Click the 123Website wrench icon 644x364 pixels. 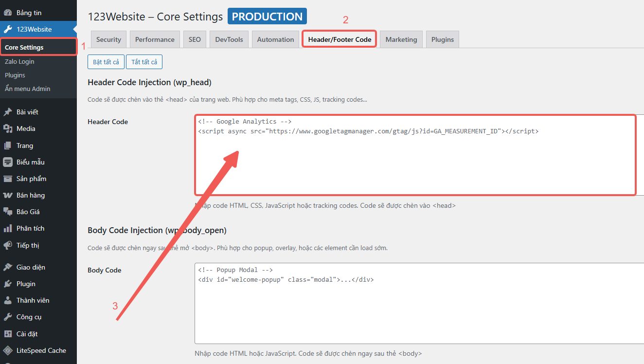8,29
